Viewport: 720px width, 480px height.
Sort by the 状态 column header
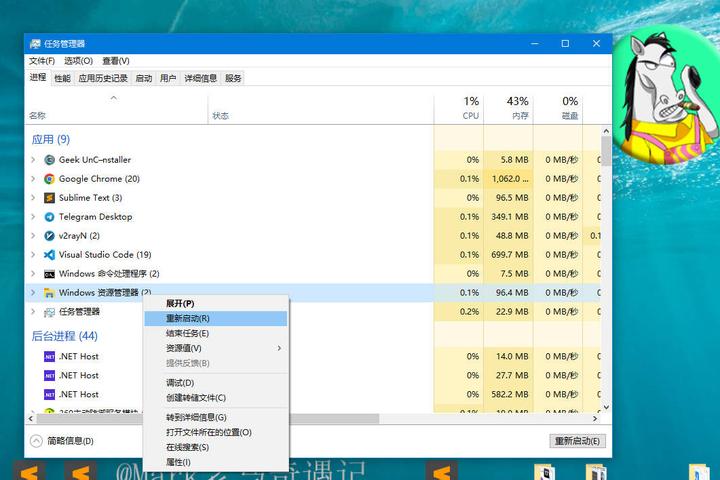[321, 109]
